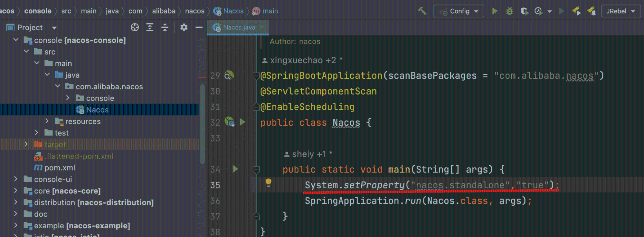Image resolution: width=644 pixels, height=237 pixels.
Task: Click line number 30 in gutter
Action: coord(215,91)
